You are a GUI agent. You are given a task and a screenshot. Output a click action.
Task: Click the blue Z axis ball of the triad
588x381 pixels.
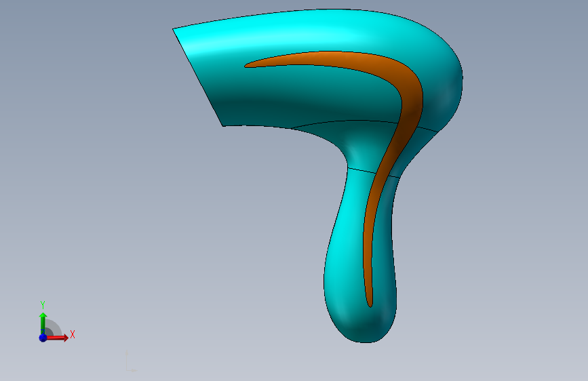(43, 338)
